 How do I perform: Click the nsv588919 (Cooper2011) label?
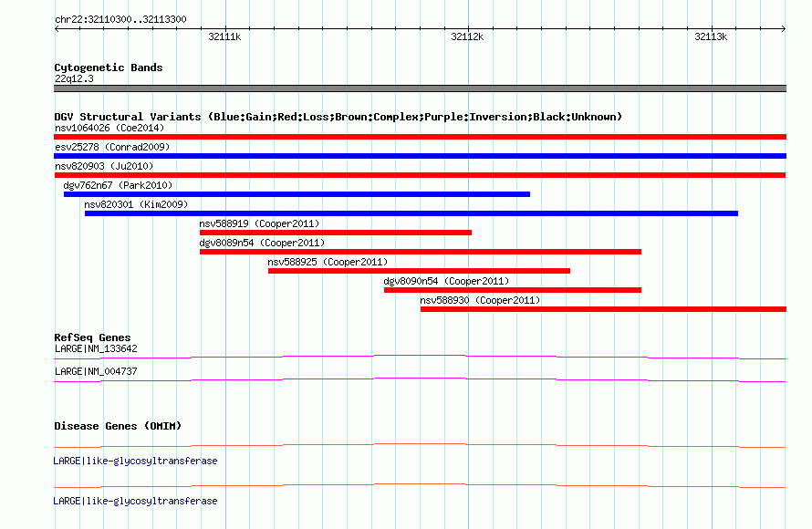pyautogui.click(x=259, y=223)
